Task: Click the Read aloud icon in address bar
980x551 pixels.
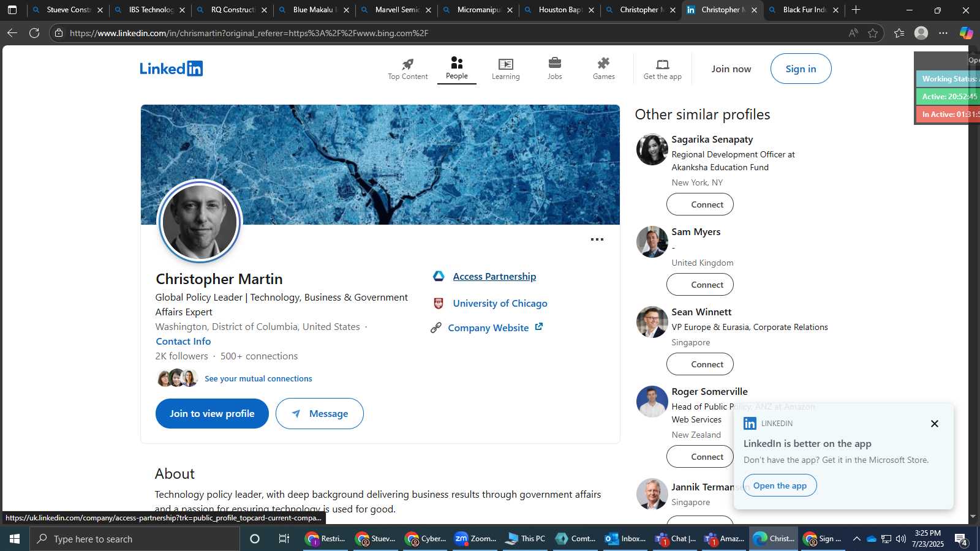Action: pyautogui.click(x=853, y=33)
